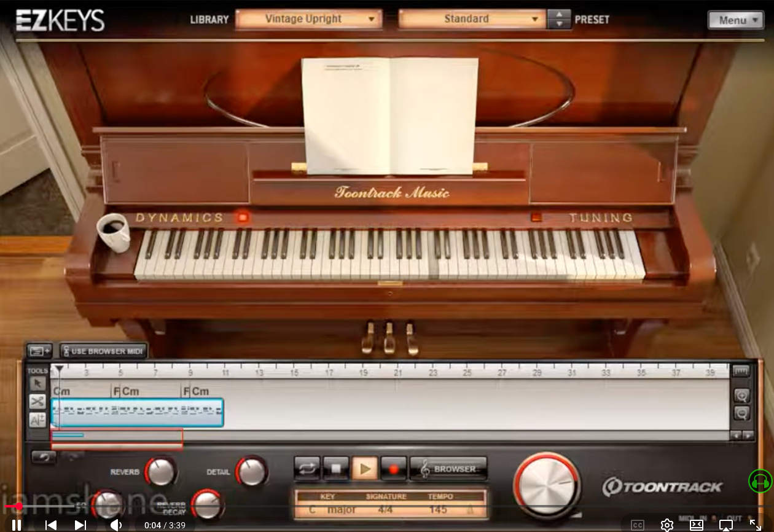Select the A± chord edit tool
This screenshot has width=774, height=532.
37,420
